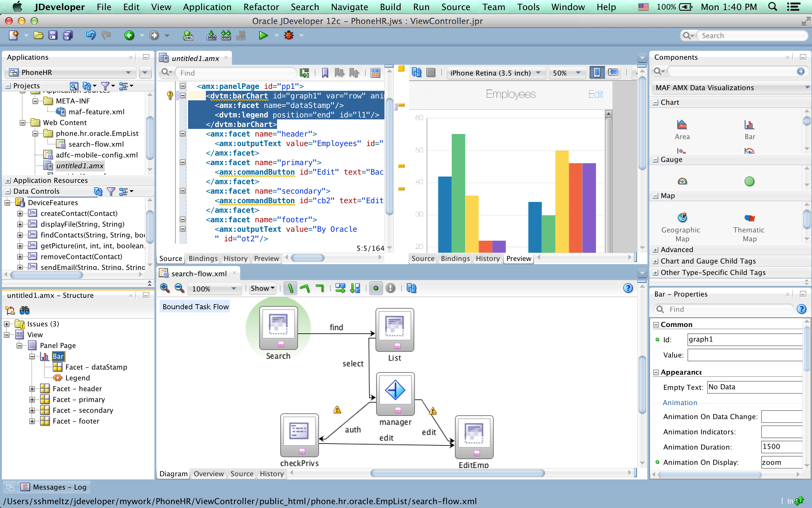
Task: Select the Legend node in the Structure panel
Action: [77, 378]
